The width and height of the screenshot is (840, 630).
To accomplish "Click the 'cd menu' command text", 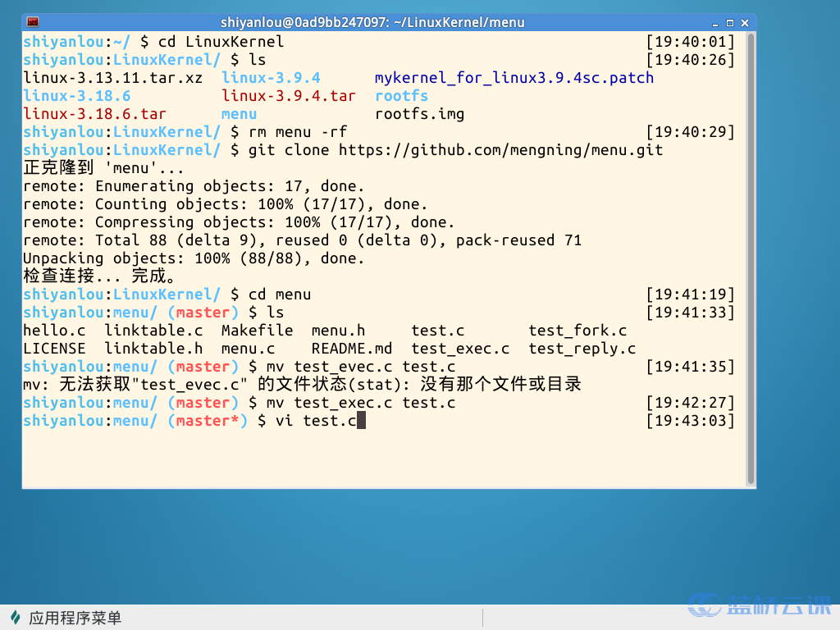I will tap(280, 294).
